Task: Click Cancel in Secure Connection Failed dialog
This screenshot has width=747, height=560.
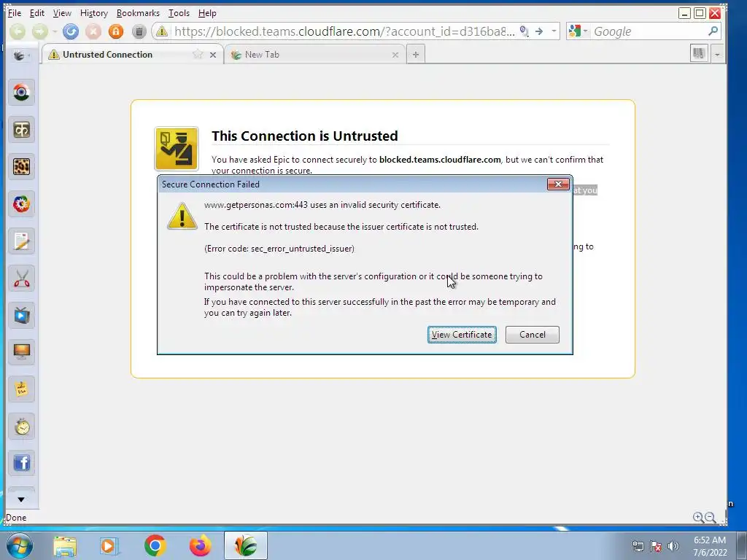Action: 532,335
